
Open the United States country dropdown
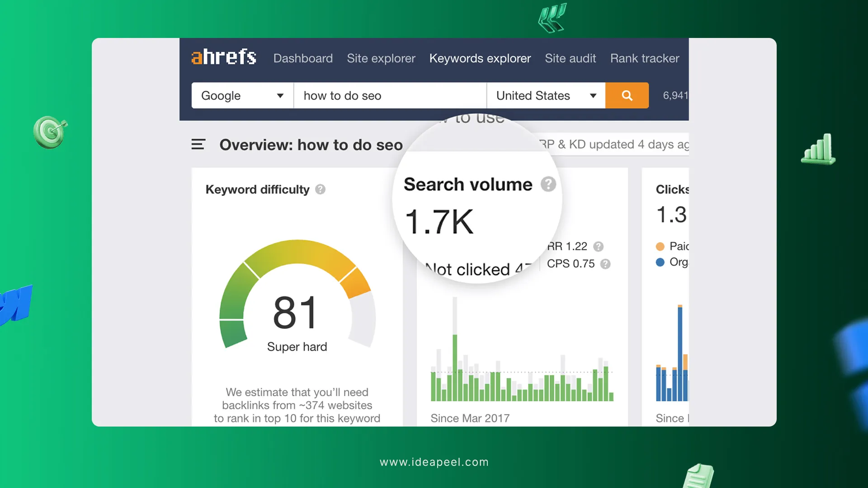(546, 95)
